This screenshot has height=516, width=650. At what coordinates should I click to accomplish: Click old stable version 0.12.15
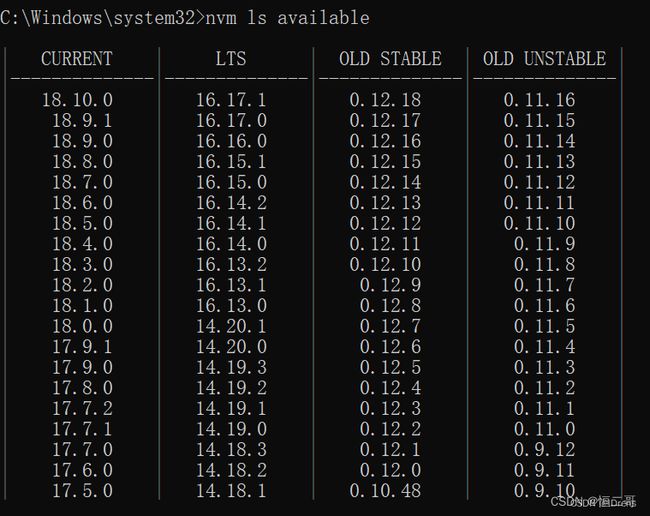coord(386,162)
